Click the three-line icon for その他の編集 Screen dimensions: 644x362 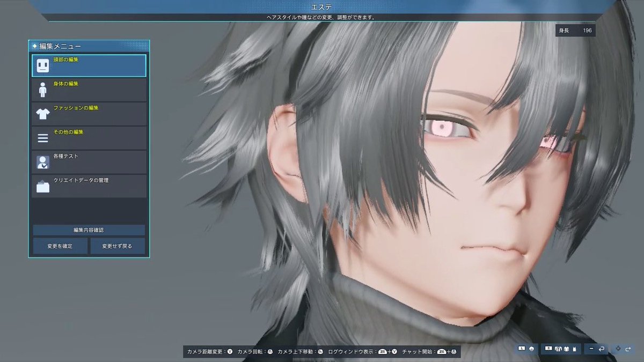(43, 138)
